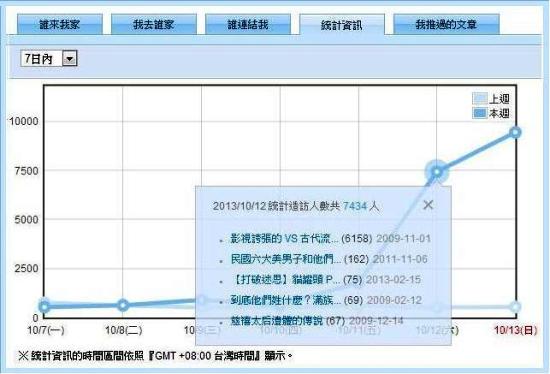Image resolution: width=550 pixels, height=374 pixels.
Task: Click the date 2009-11-01 in popup
Action: coord(403,239)
